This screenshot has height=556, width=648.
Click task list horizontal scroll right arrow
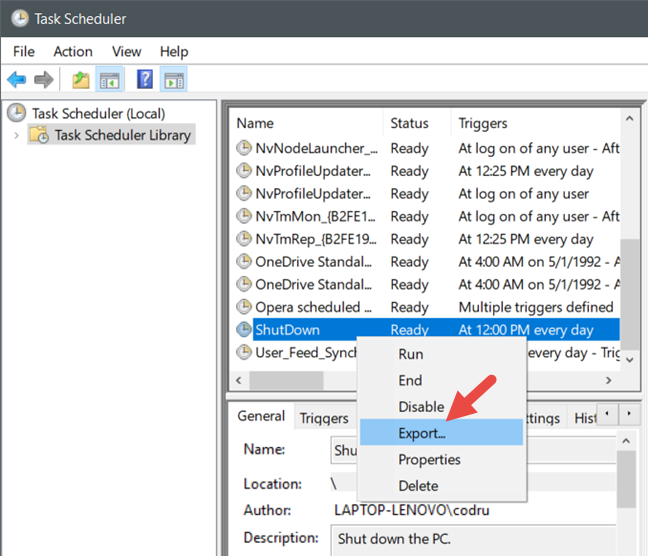[608, 380]
